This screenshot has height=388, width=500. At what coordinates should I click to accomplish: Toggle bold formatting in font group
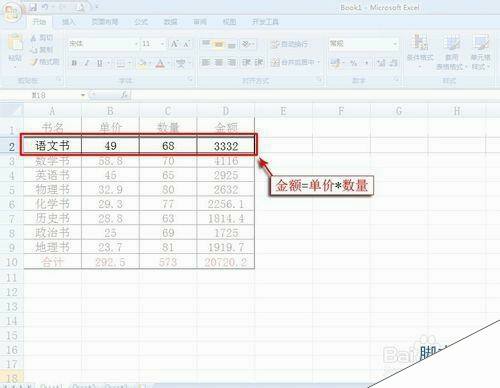[74, 63]
